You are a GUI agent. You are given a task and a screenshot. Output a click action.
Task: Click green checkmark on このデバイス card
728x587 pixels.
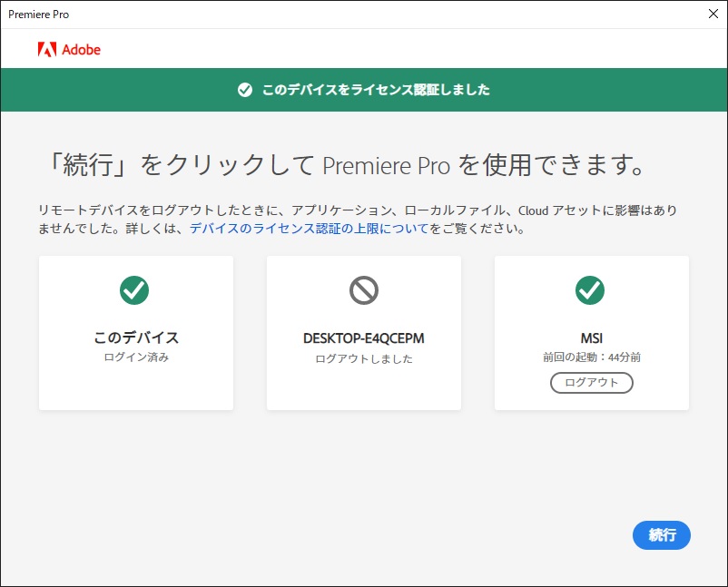point(134,290)
